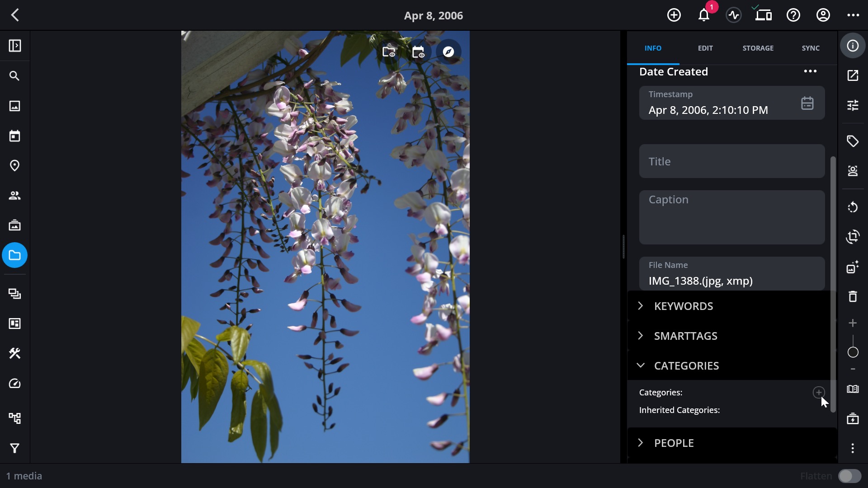This screenshot has height=488, width=868.
Task: Open Date Created options ellipsis
Action: tap(810, 71)
